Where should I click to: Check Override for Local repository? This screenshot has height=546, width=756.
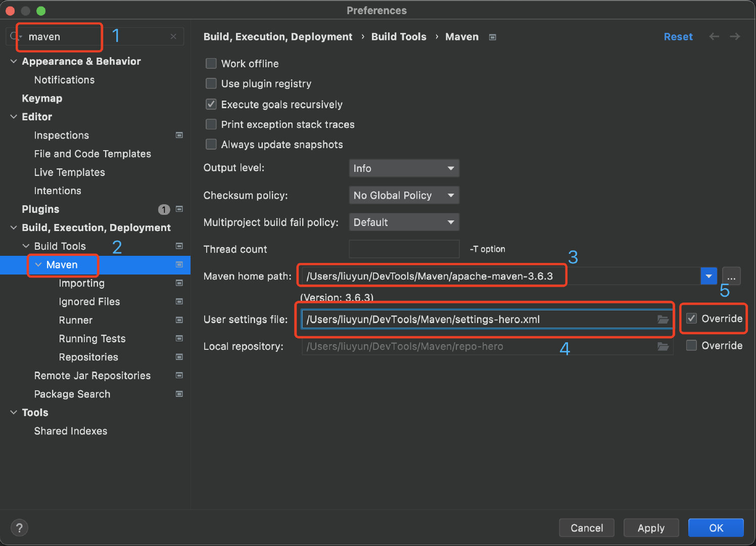point(691,345)
